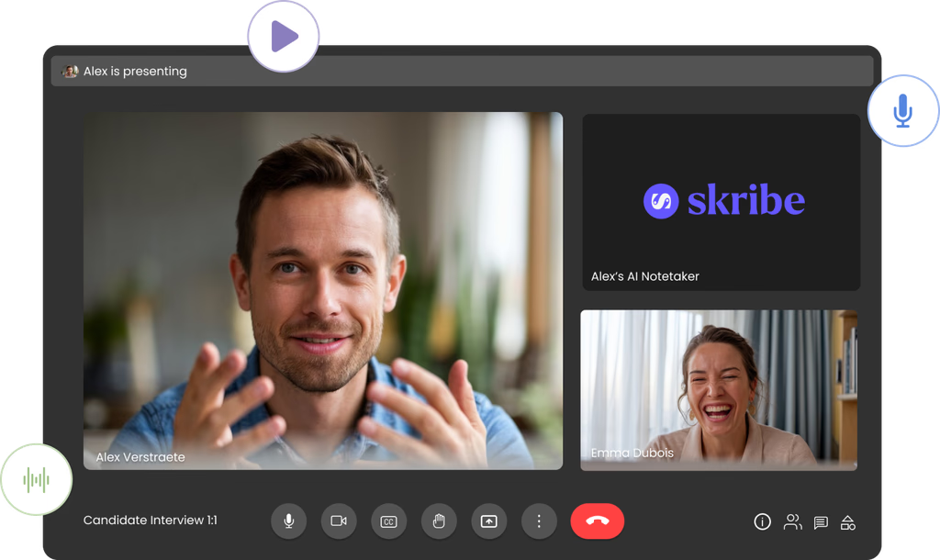Click the Candidate Interview 1:1 meeting title

click(x=150, y=521)
